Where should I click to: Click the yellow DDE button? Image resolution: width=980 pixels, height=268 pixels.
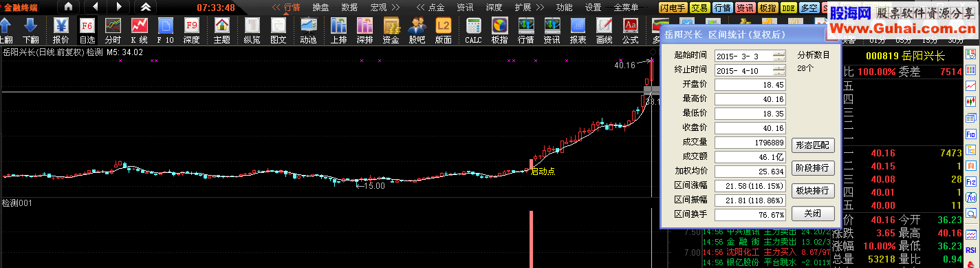(x=788, y=8)
